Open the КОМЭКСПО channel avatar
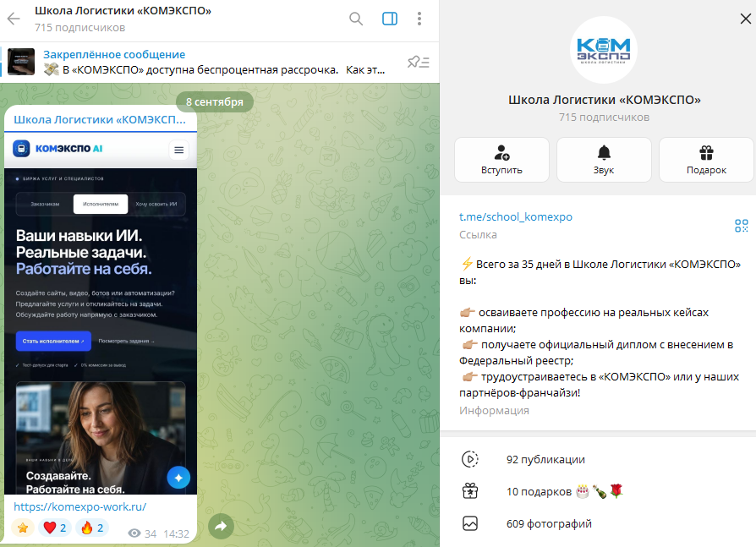This screenshot has height=547, width=756. (604, 50)
